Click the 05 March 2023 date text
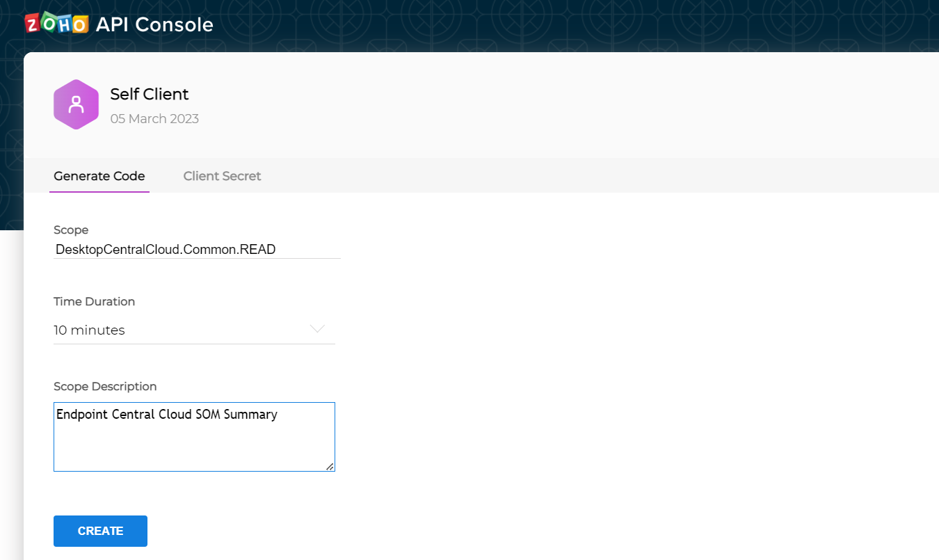Viewport: 939px width, 560px height. pos(154,119)
